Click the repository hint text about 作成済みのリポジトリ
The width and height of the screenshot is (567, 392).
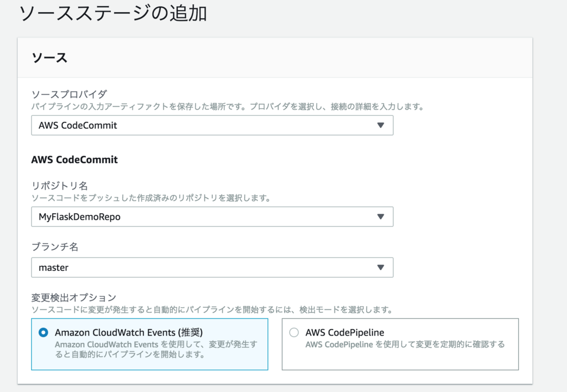pyautogui.click(x=151, y=198)
